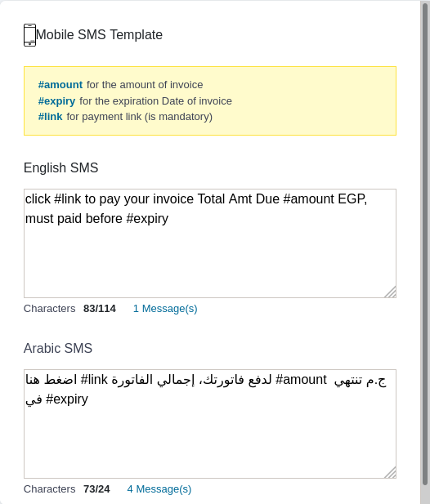Viewport: 430px width, 504px height.
Task: Click the 1 Message(s) counter
Action: (x=165, y=309)
